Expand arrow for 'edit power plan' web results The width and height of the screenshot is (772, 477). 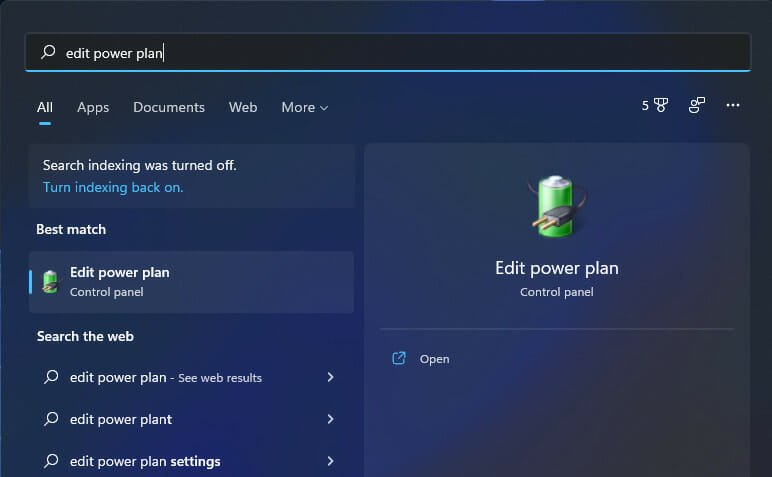(x=330, y=377)
